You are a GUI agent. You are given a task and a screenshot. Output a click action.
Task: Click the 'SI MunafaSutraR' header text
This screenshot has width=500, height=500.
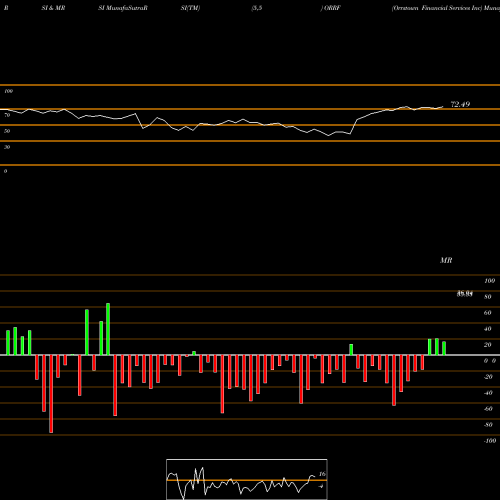123,8
